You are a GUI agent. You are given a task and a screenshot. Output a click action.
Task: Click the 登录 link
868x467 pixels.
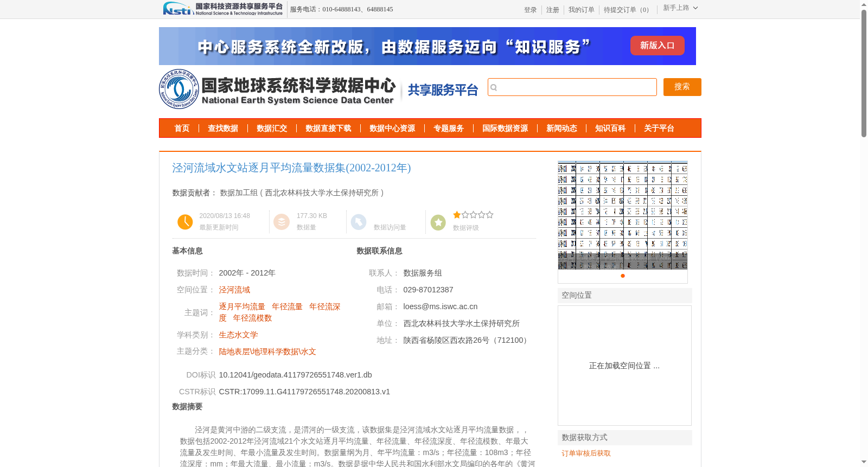click(x=530, y=10)
